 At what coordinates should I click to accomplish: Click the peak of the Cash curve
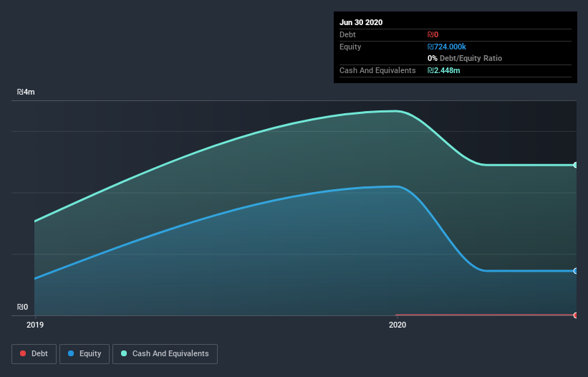395,111
